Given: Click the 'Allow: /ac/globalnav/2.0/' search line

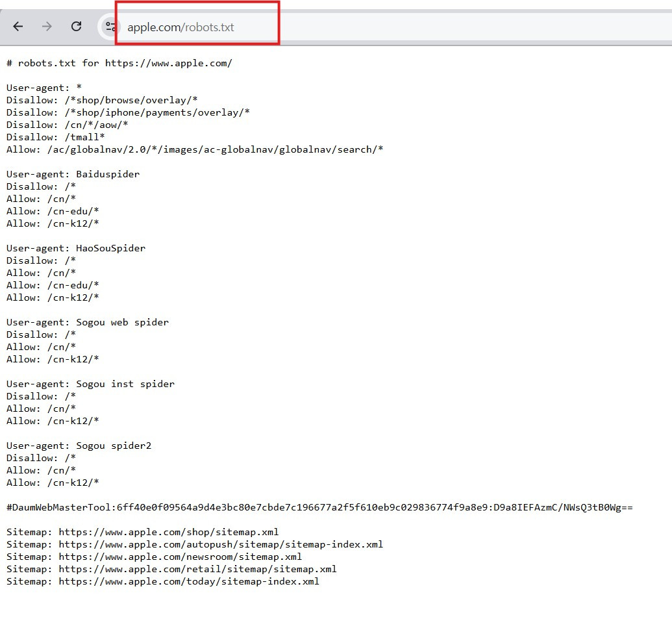Looking at the screenshot, I should [195, 149].
